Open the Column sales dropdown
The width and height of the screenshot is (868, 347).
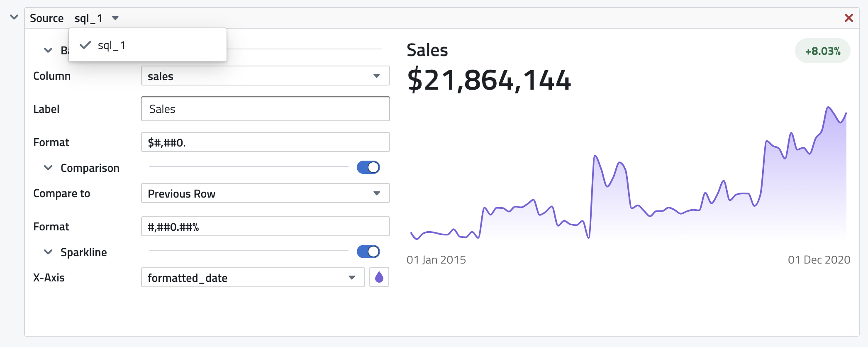coord(265,76)
